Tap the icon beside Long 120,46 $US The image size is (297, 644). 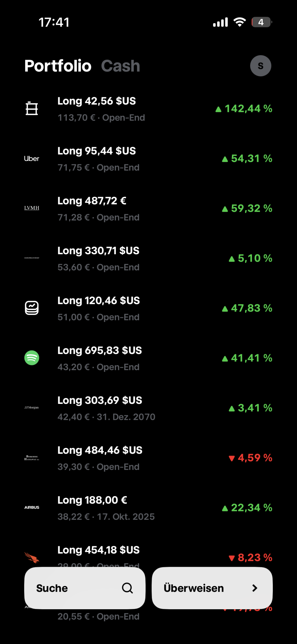click(32, 308)
